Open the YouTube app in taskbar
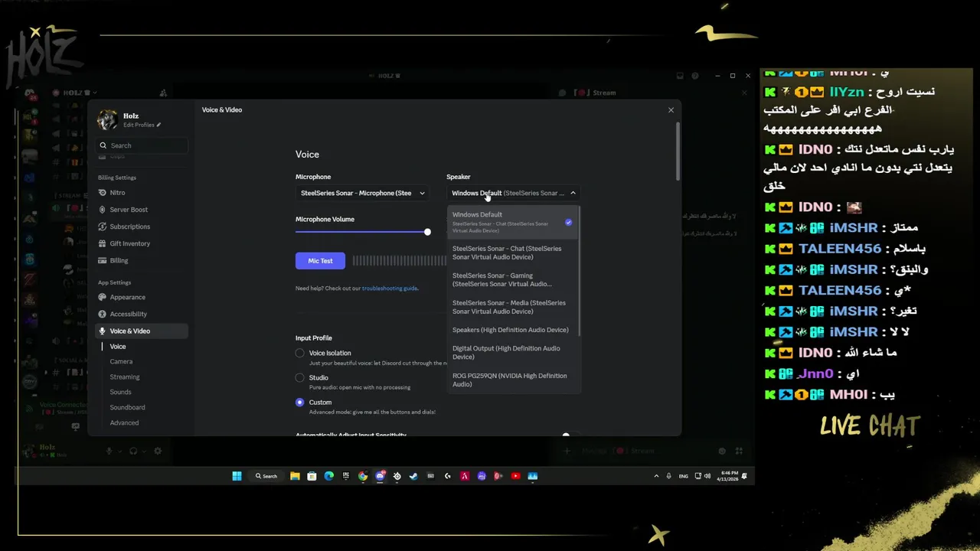Screen dimensions: 980x551 click(x=515, y=476)
